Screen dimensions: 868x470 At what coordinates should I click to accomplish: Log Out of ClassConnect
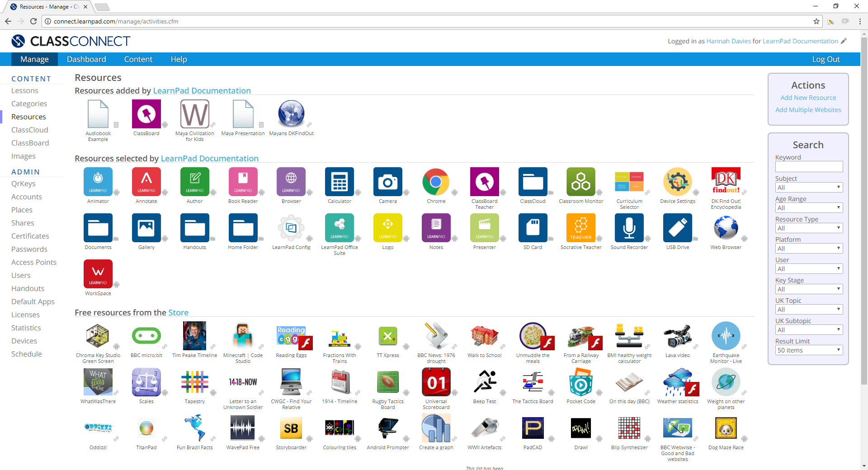click(826, 59)
